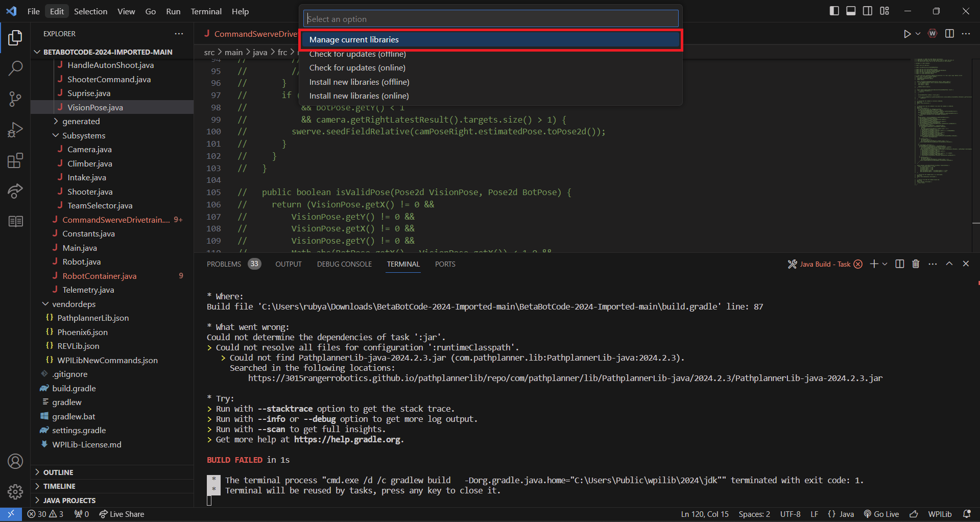Open Explorer views and more actions menu
The height and width of the screenshot is (522, 980).
pos(179,34)
